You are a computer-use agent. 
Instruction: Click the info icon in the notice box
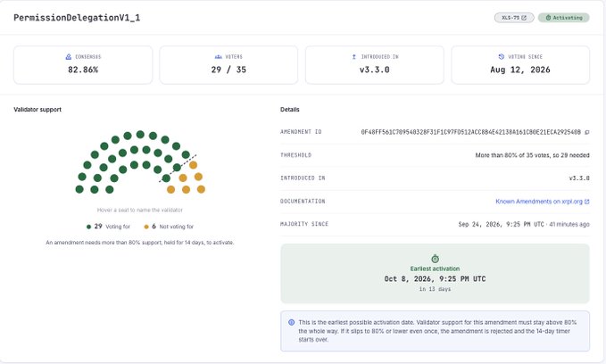292,322
